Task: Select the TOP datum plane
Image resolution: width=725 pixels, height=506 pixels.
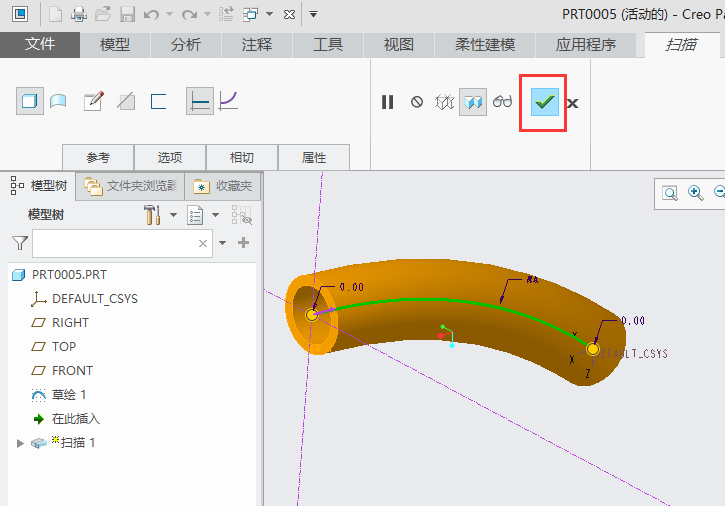Action: click(64, 347)
